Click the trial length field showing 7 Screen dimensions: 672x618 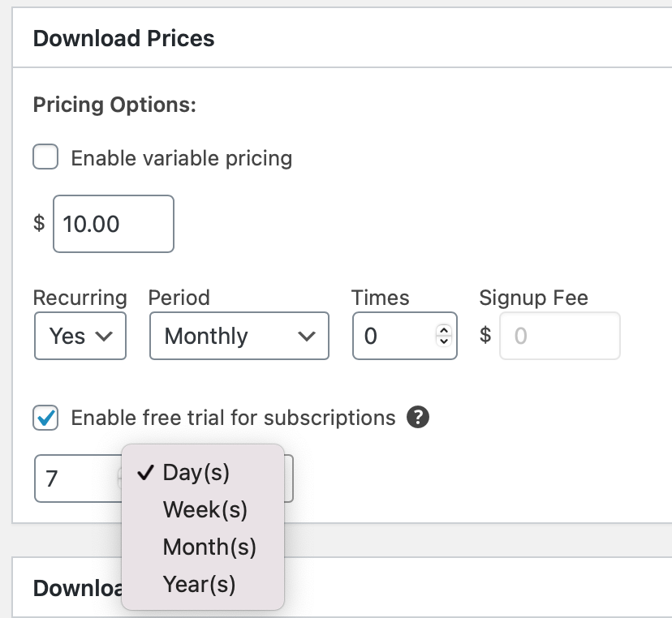click(x=78, y=479)
